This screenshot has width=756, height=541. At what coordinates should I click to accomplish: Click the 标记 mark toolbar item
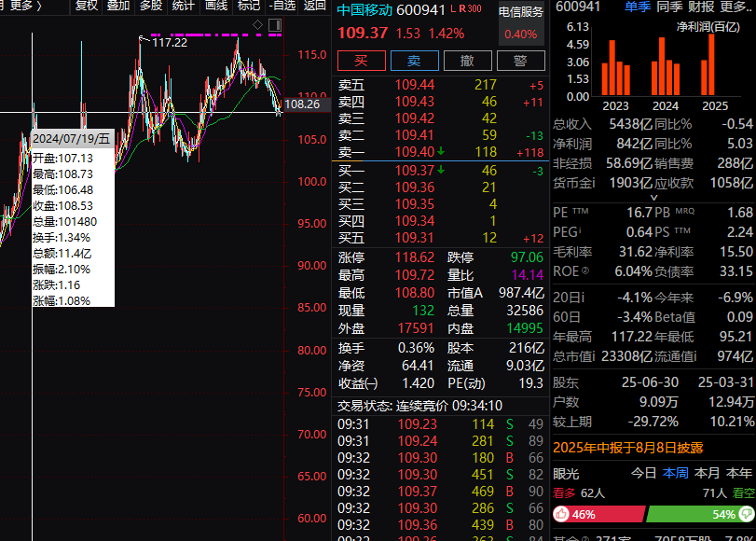pyautogui.click(x=249, y=6)
